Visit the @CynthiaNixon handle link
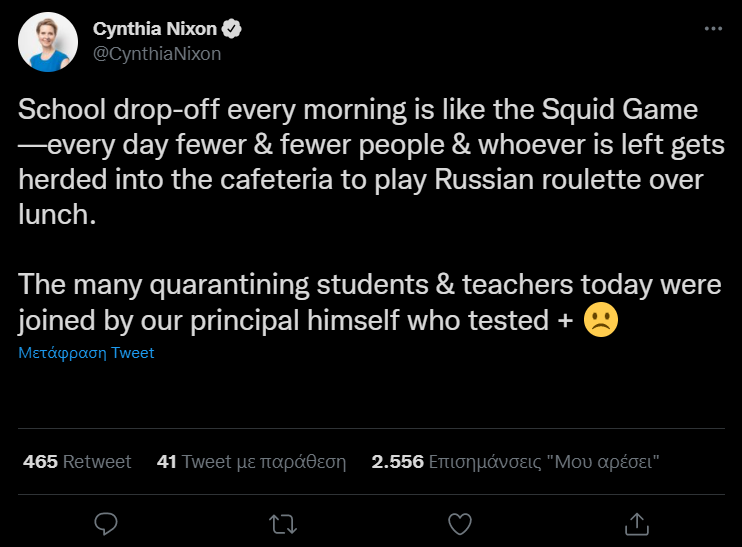This screenshot has height=547, width=742. click(x=156, y=54)
